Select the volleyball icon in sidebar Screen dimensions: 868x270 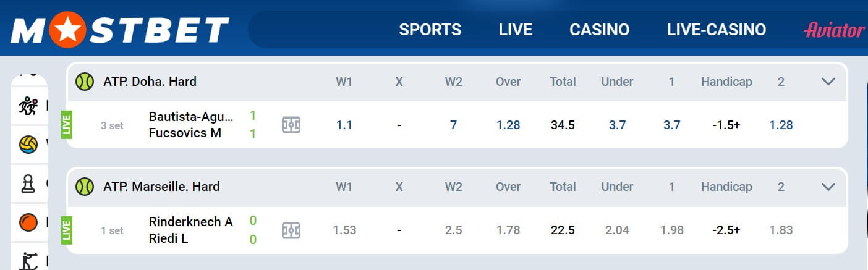(28, 145)
